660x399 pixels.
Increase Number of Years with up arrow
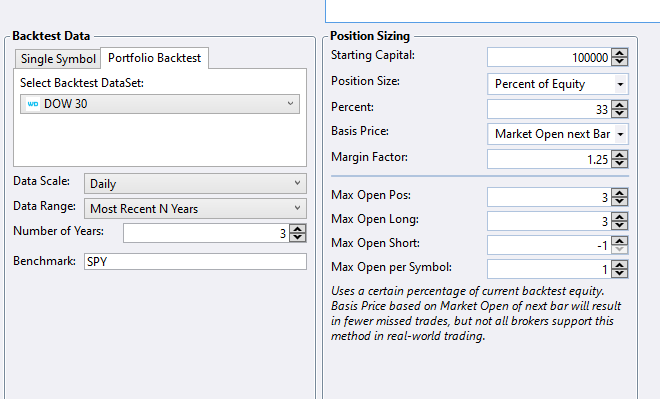click(298, 229)
